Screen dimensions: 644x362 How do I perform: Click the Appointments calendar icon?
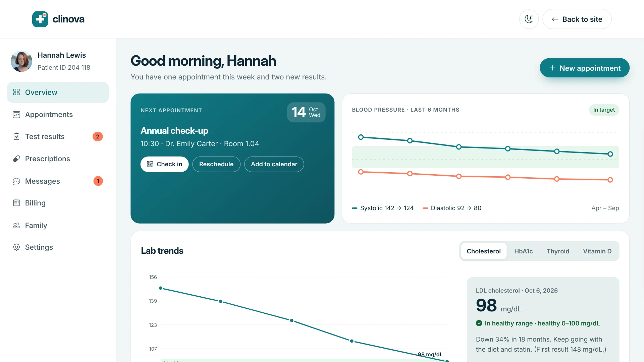(16, 114)
